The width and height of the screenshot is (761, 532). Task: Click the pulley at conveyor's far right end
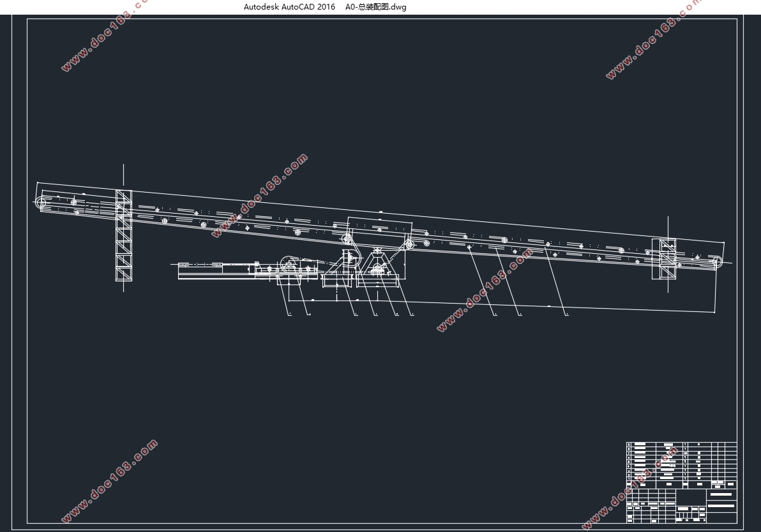[718, 261]
